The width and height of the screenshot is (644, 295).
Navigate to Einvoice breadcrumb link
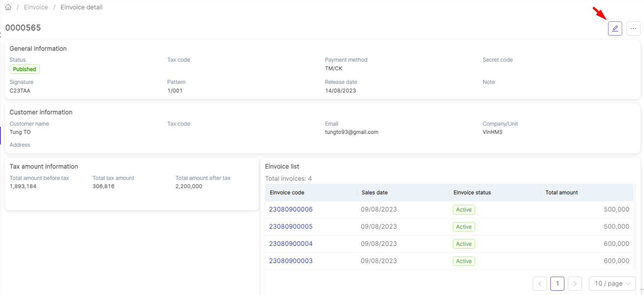36,7
